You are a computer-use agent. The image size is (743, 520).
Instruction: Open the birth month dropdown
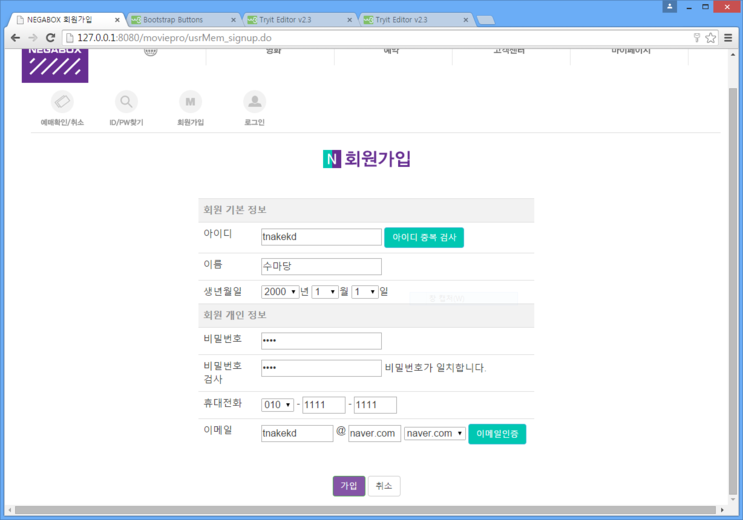click(324, 292)
